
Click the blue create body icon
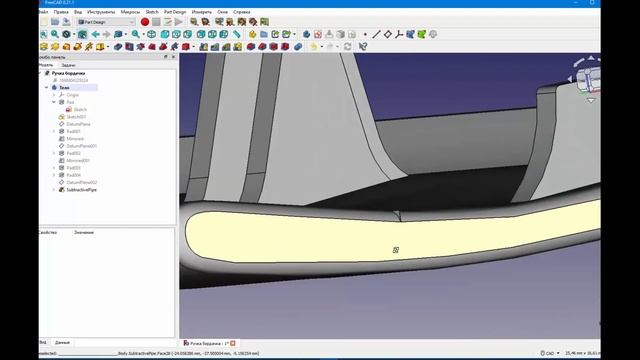click(x=307, y=34)
